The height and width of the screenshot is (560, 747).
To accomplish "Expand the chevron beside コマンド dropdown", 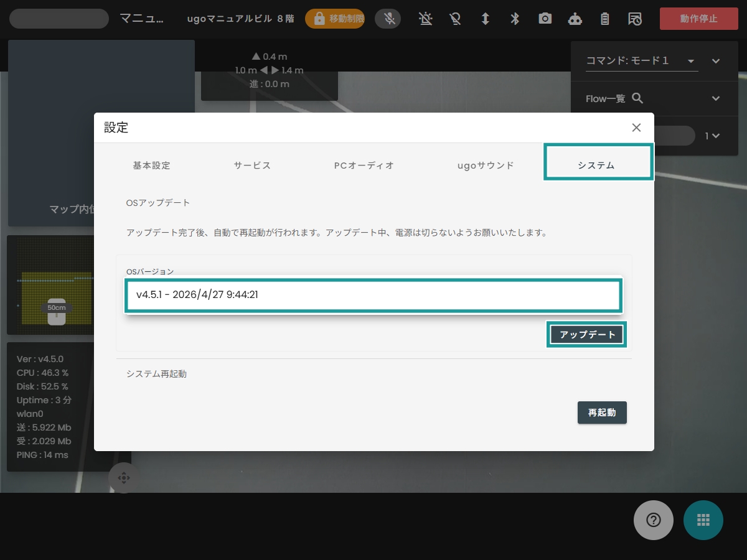I will (x=716, y=61).
